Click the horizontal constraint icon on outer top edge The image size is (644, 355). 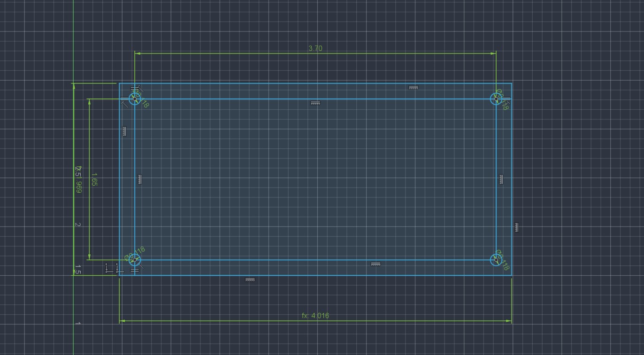coord(413,88)
